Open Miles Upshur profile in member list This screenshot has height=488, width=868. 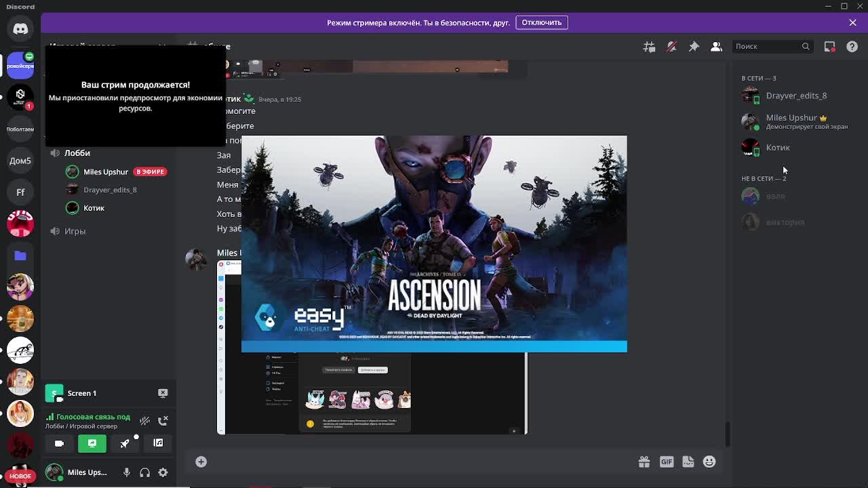pos(795,121)
